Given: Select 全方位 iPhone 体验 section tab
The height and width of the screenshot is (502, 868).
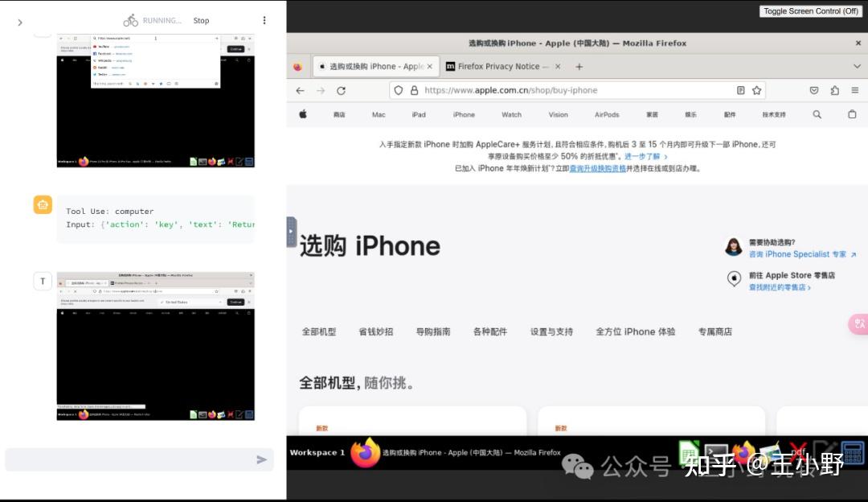Looking at the screenshot, I should point(636,331).
